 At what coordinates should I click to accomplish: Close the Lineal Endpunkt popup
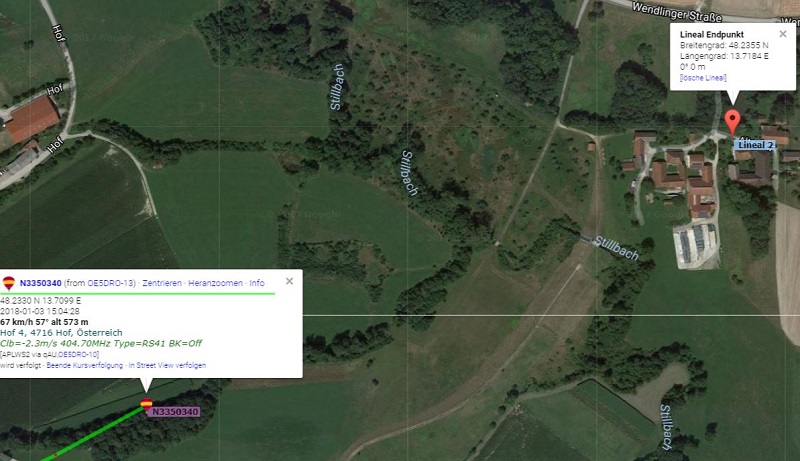coord(783,34)
